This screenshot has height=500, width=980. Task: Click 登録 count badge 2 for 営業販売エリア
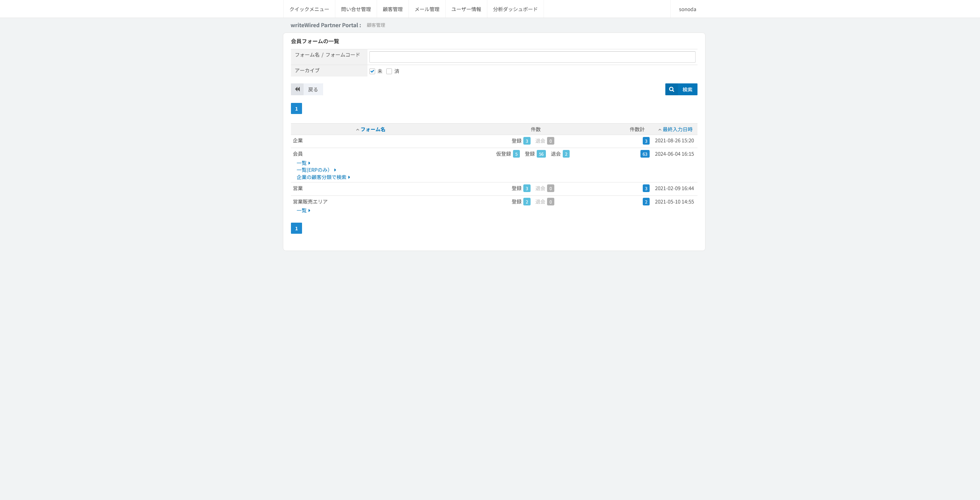[527, 202]
